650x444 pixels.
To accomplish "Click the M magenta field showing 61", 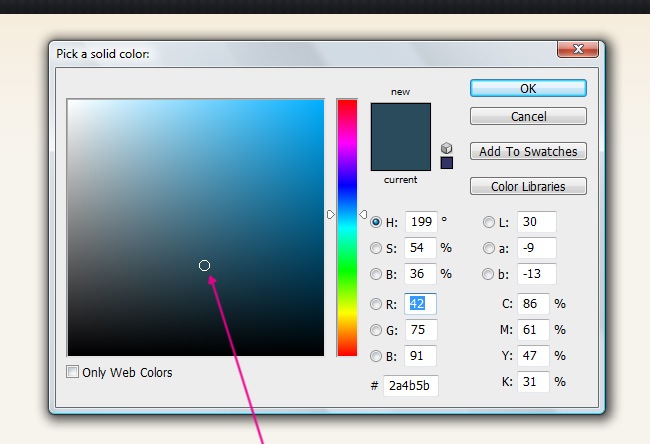I will [534, 330].
